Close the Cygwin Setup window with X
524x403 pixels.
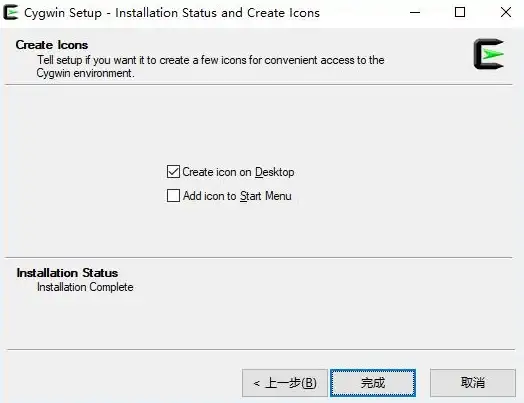coord(506,12)
